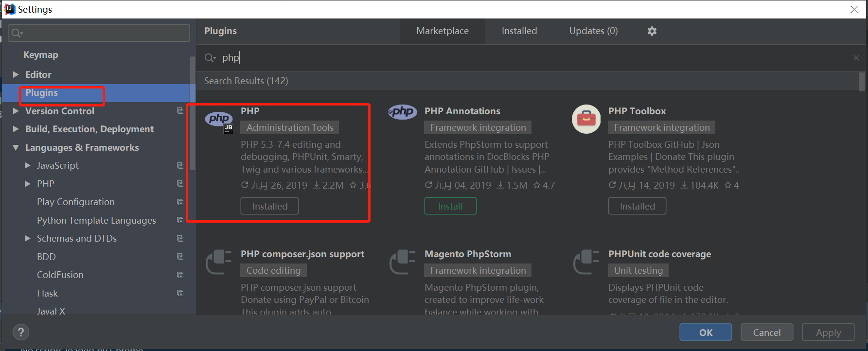
Task: Click the PHPUnit code coverage plug icon
Action: [x=586, y=262]
